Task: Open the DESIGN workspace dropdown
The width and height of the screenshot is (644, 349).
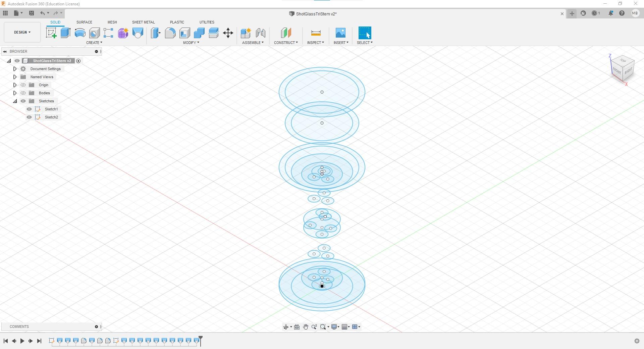Action: (x=22, y=32)
